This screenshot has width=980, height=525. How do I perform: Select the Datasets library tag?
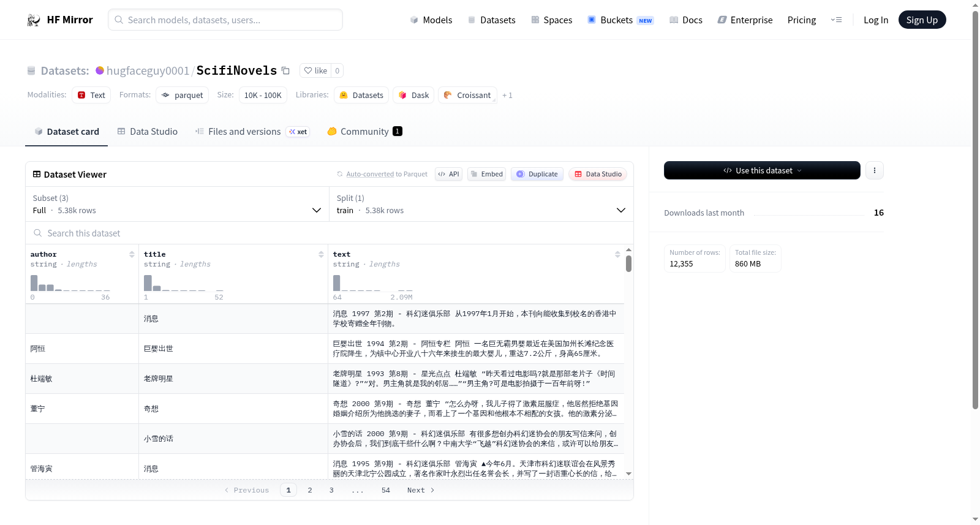[x=361, y=95]
